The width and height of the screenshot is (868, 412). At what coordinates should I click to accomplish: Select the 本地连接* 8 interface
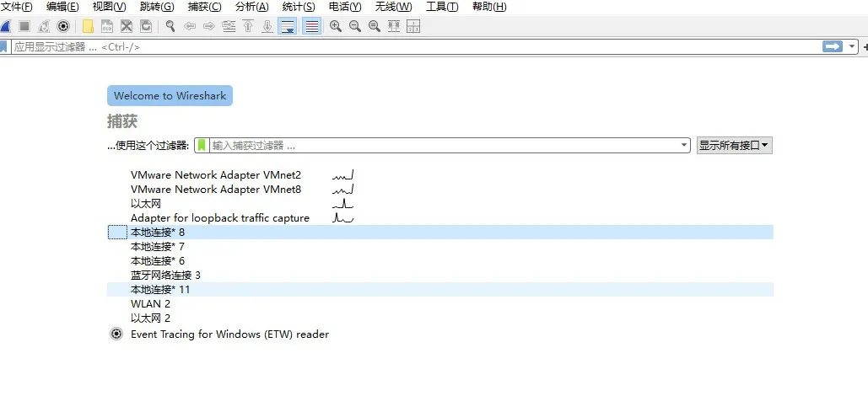pos(440,233)
